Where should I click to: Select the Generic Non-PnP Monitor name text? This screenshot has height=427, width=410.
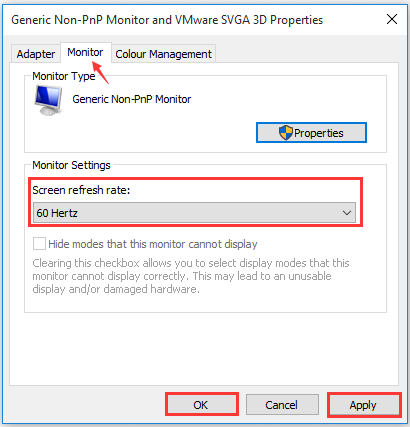(x=132, y=99)
